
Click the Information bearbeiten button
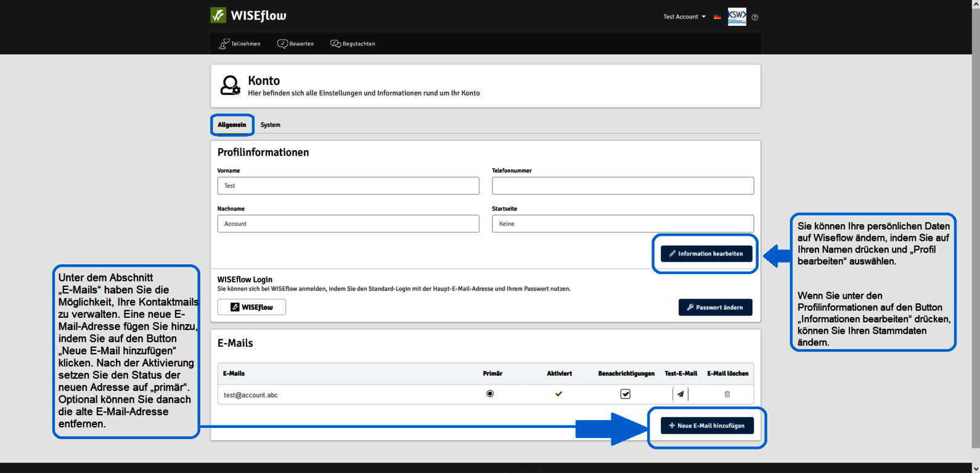point(706,254)
